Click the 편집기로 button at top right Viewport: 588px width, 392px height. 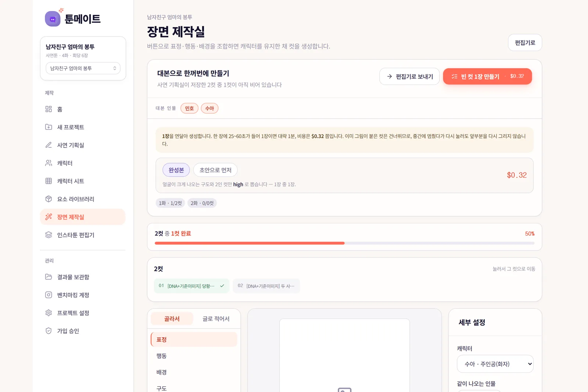525,43
